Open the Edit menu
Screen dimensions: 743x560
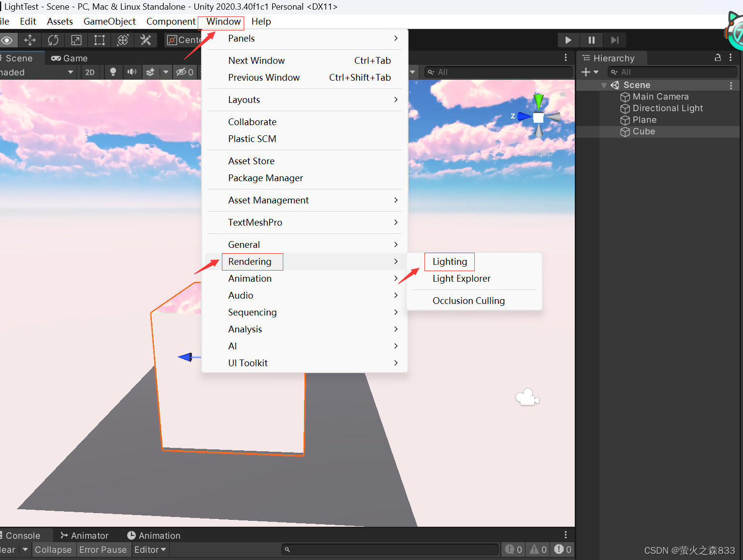tap(28, 22)
